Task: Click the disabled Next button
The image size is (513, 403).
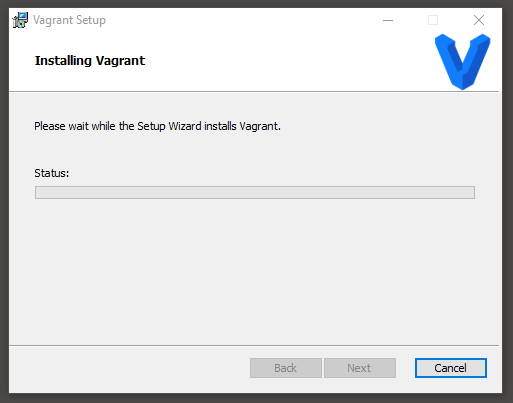Action: tap(360, 368)
